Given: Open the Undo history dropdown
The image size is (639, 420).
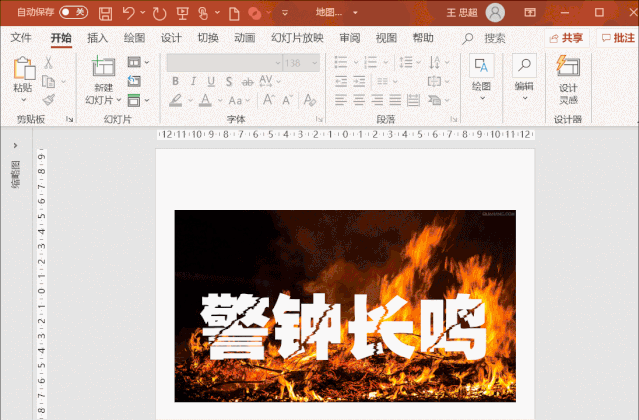Looking at the screenshot, I should (142, 13).
